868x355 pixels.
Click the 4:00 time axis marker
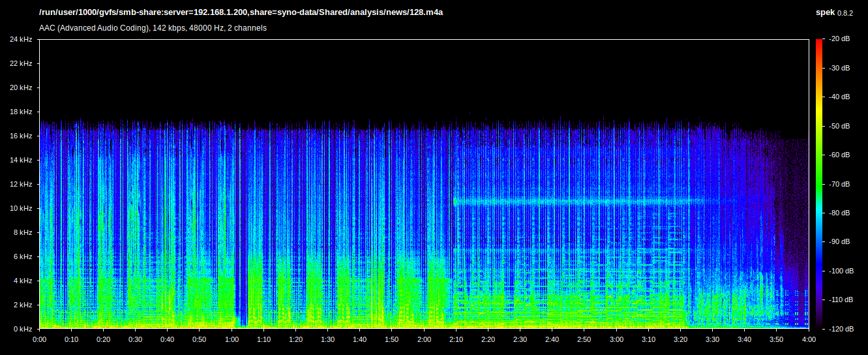(809, 340)
